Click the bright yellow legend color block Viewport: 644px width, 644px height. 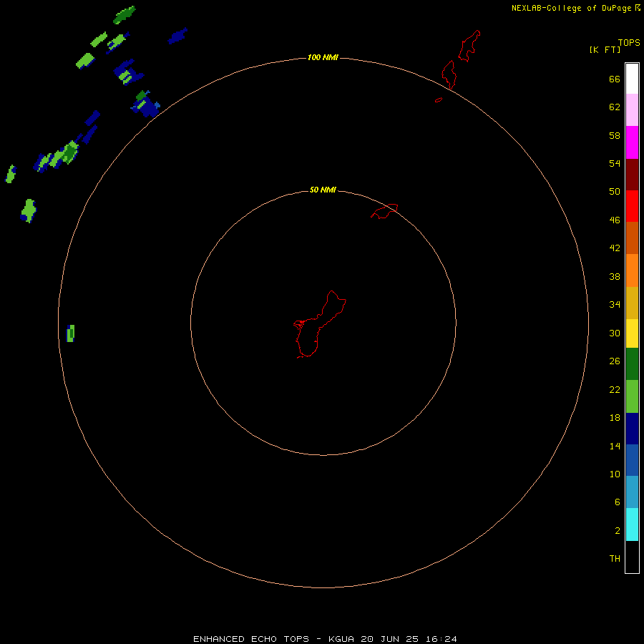(x=632, y=333)
